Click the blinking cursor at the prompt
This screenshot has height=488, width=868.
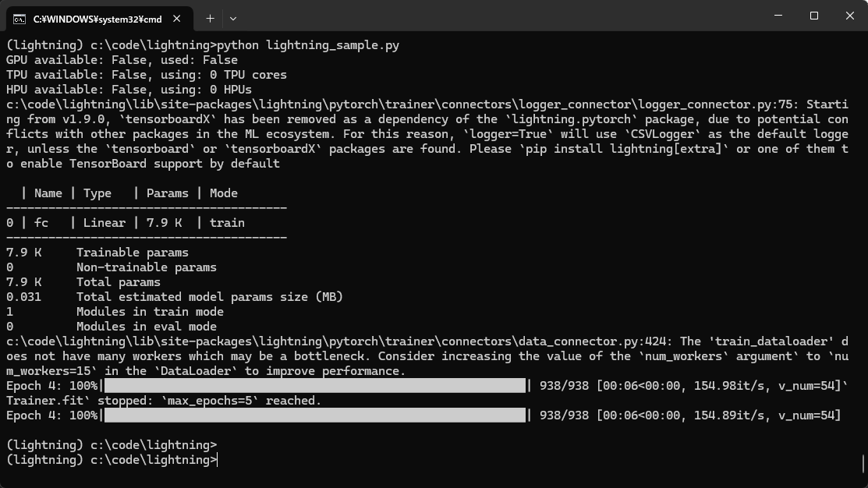point(218,460)
